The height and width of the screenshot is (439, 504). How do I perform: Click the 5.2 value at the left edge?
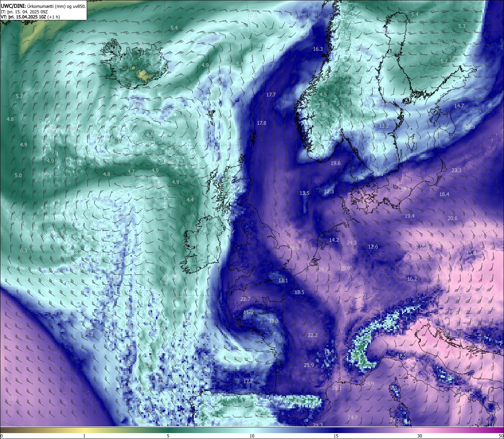(19, 96)
